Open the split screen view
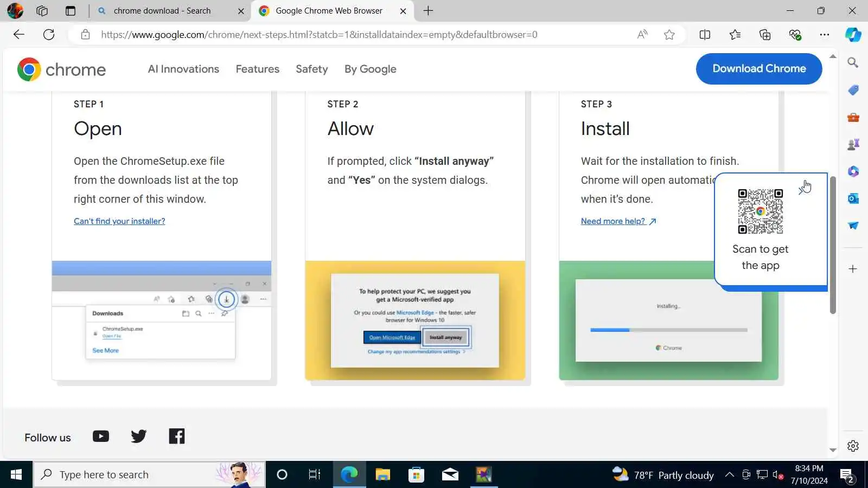The image size is (868, 488). 705,35
